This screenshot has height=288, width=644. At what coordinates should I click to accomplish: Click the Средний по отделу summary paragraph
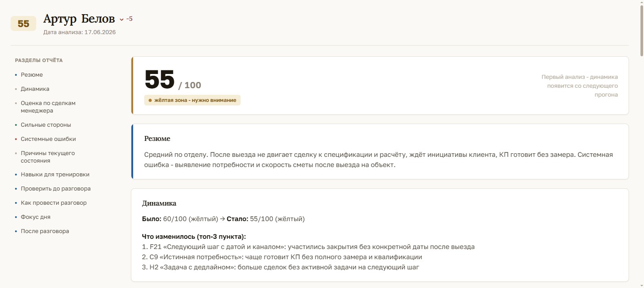tap(379, 159)
